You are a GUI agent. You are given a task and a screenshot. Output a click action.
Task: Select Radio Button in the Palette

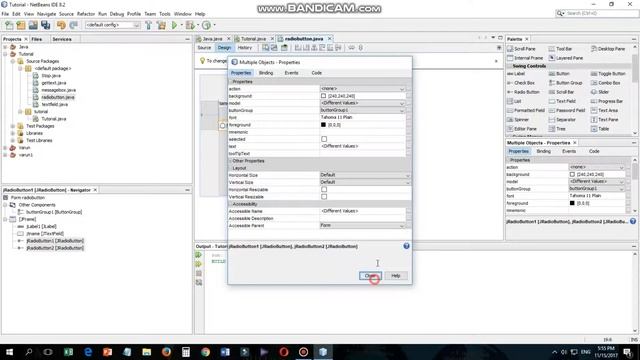point(524,92)
